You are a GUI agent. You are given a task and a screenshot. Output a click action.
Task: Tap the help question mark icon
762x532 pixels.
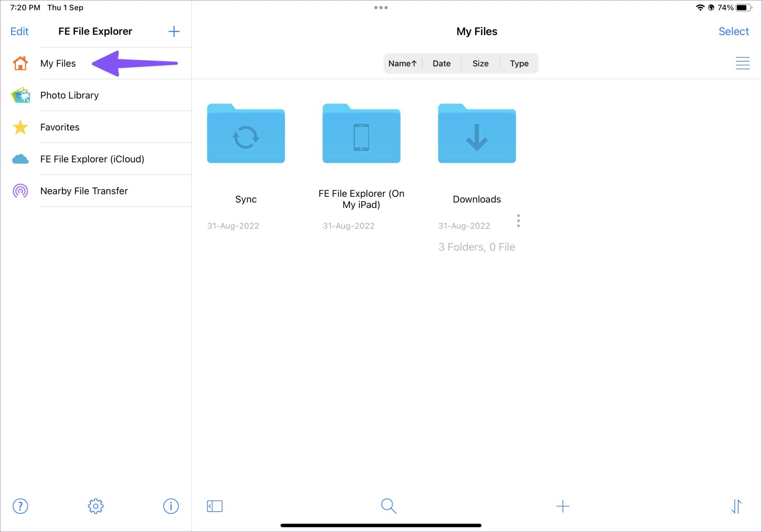click(20, 506)
